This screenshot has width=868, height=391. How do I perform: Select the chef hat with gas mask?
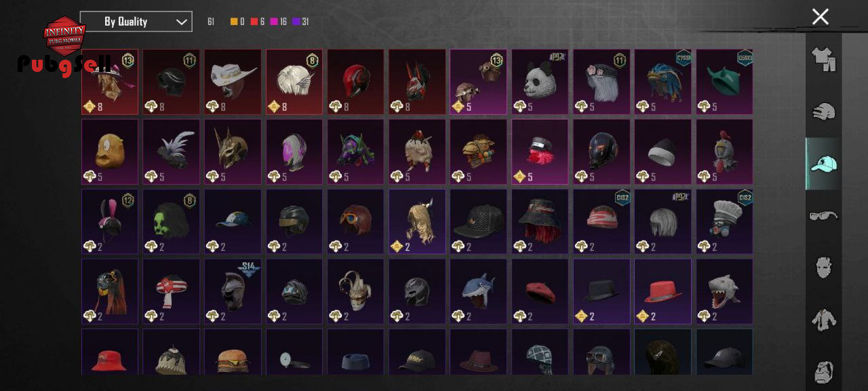724,221
